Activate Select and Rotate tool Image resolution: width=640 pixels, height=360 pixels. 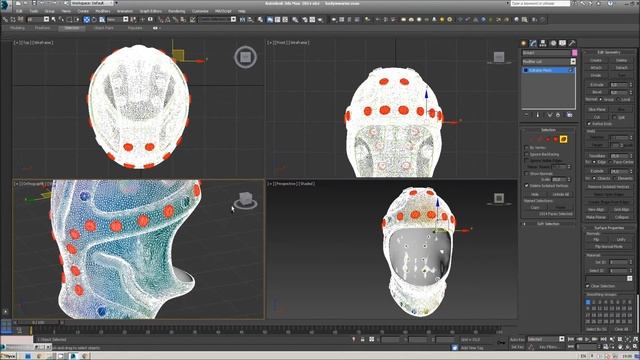[x=94, y=20]
